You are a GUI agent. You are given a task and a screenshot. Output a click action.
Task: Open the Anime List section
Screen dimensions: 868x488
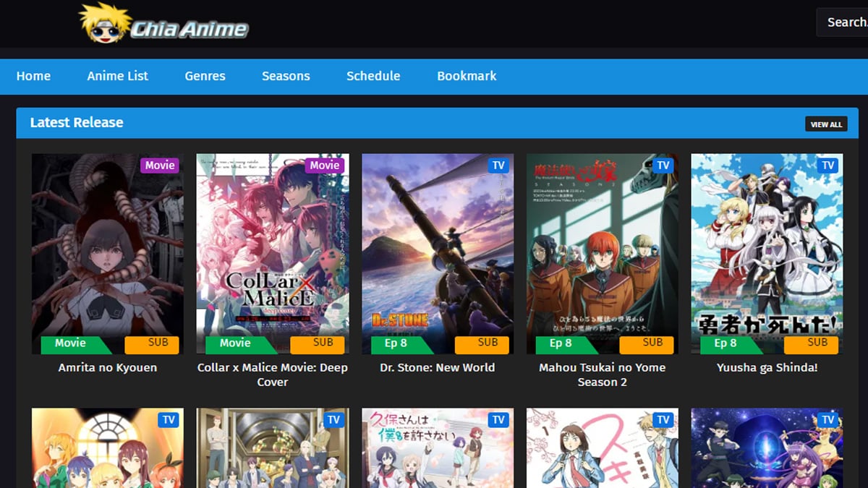pos(117,76)
